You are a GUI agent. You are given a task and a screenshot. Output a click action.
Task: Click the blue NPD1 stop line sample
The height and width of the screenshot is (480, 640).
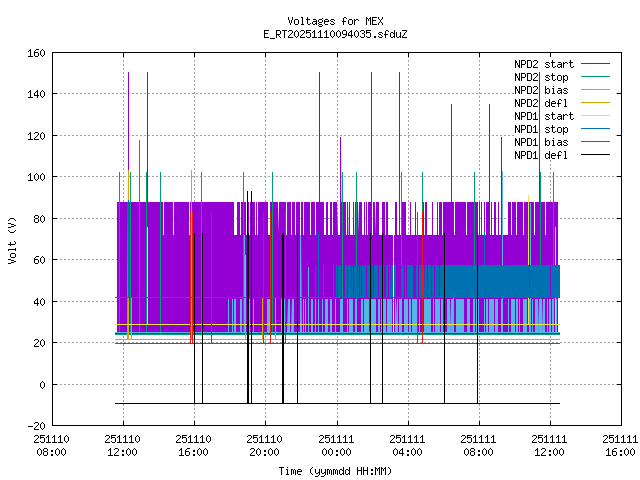596,128
